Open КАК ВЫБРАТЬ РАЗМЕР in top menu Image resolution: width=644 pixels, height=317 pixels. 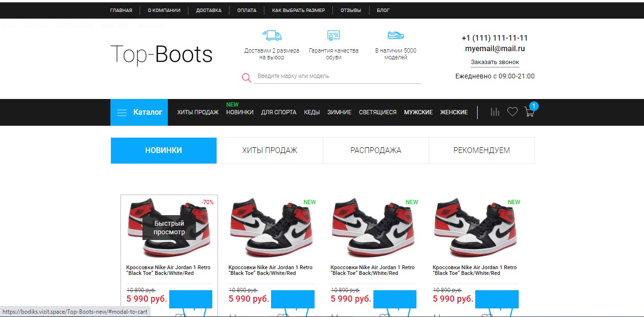coord(298,10)
